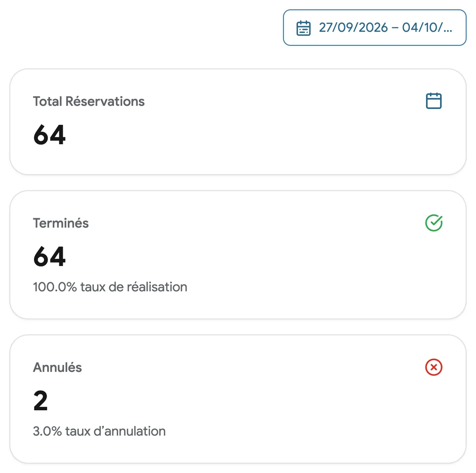Open the Terminés summary card
Image resolution: width=476 pixels, height=473 pixels.
pyautogui.click(x=238, y=255)
